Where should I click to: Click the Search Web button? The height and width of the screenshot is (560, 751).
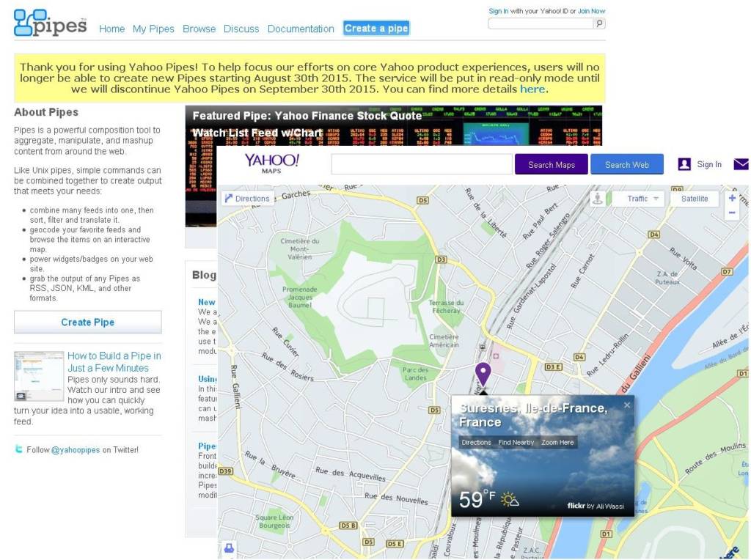(x=627, y=165)
